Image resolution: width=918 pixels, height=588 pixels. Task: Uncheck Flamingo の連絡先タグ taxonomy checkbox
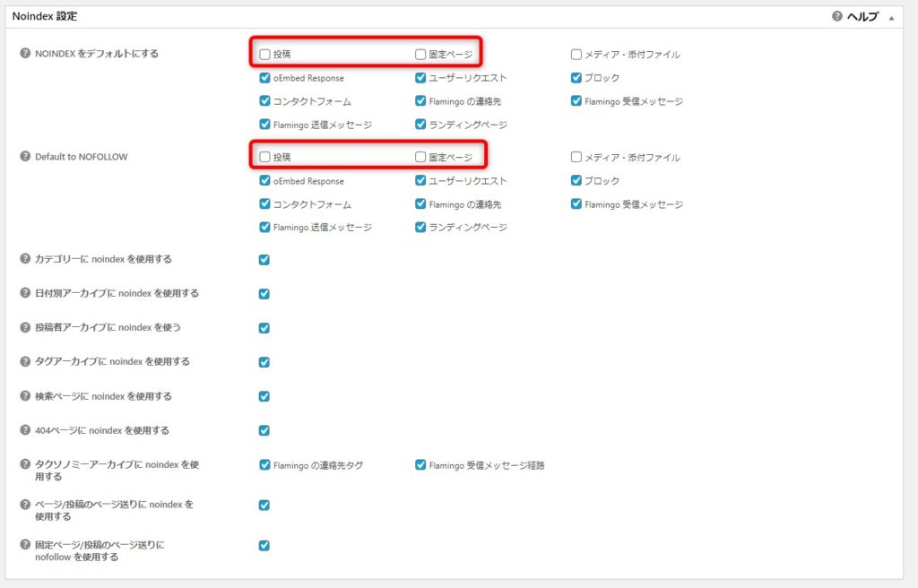pos(264,464)
